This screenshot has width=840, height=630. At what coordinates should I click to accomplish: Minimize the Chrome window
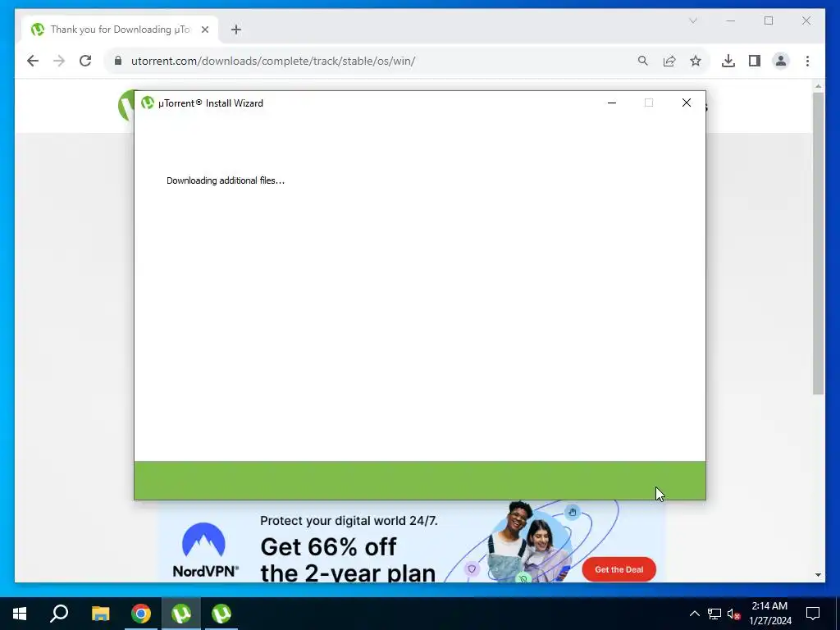click(x=731, y=21)
